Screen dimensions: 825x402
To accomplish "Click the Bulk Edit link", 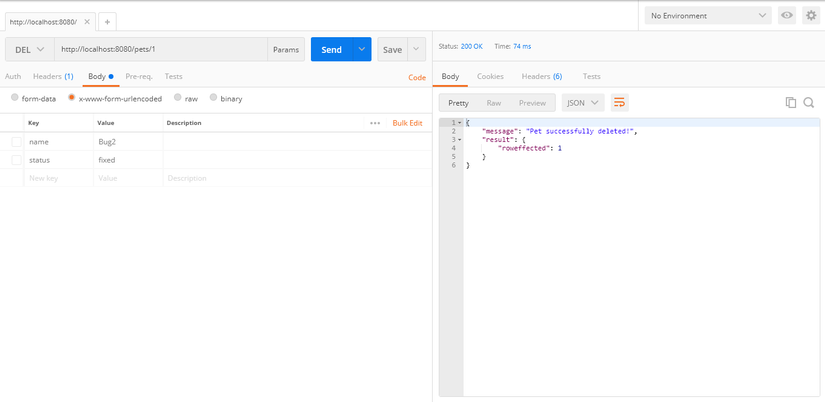I will [x=407, y=123].
